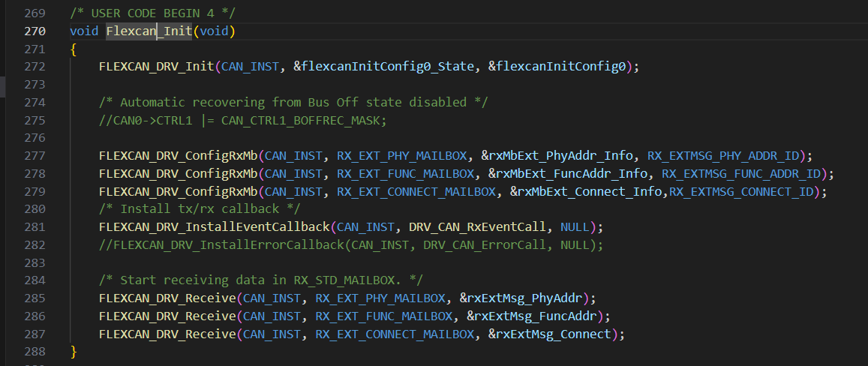Image resolution: width=868 pixels, height=366 pixels.
Task: Click FLEXCAN_DRV_InstallEventCallback function name
Action: pyautogui.click(x=215, y=226)
